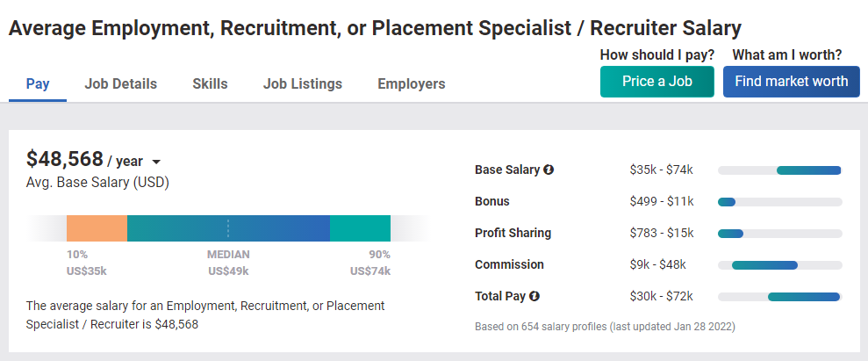This screenshot has height=361, width=868.
Task: Click the orange 10% salary bar segment
Action: click(x=97, y=228)
